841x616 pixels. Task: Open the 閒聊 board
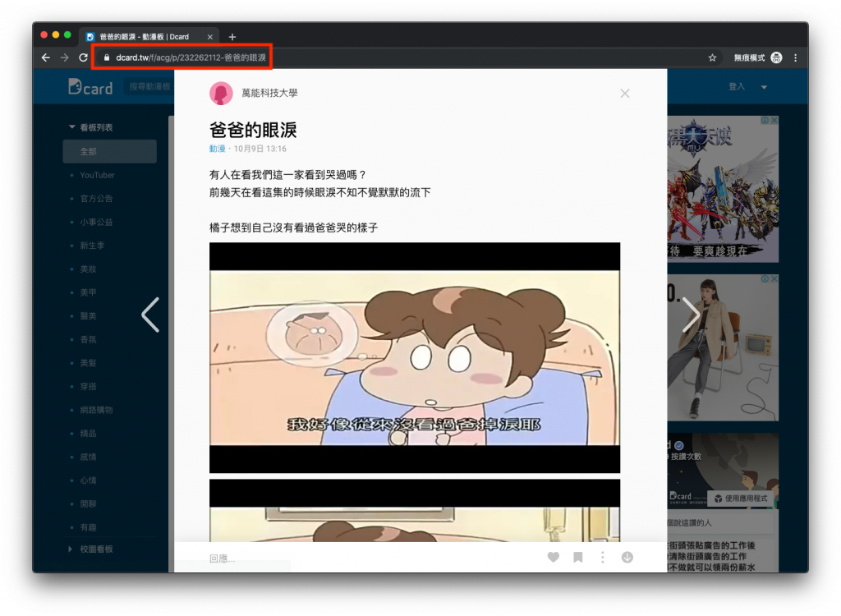(88, 503)
